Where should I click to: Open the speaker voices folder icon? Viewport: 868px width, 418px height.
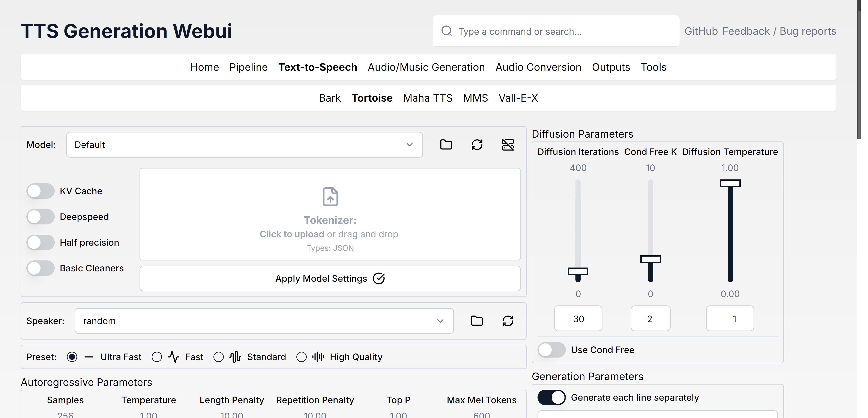point(477,321)
